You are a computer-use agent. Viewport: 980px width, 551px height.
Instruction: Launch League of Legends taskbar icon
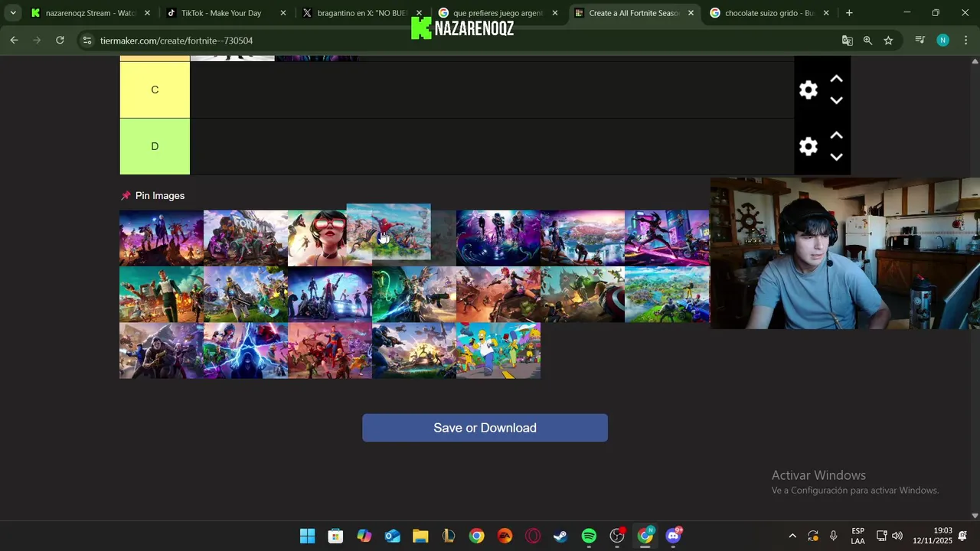pos(448,536)
